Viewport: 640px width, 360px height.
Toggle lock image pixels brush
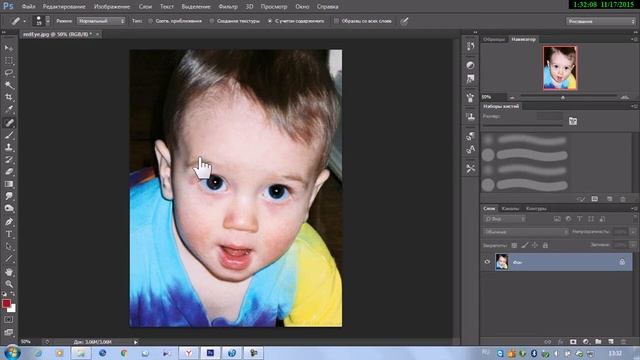pos(525,245)
